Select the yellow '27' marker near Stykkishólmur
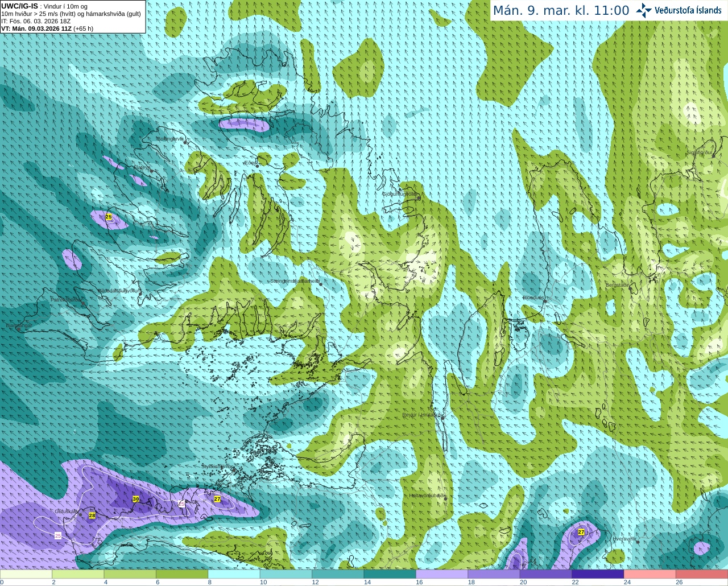The width and height of the screenshot is (728, 586). (x=217, y=499)
